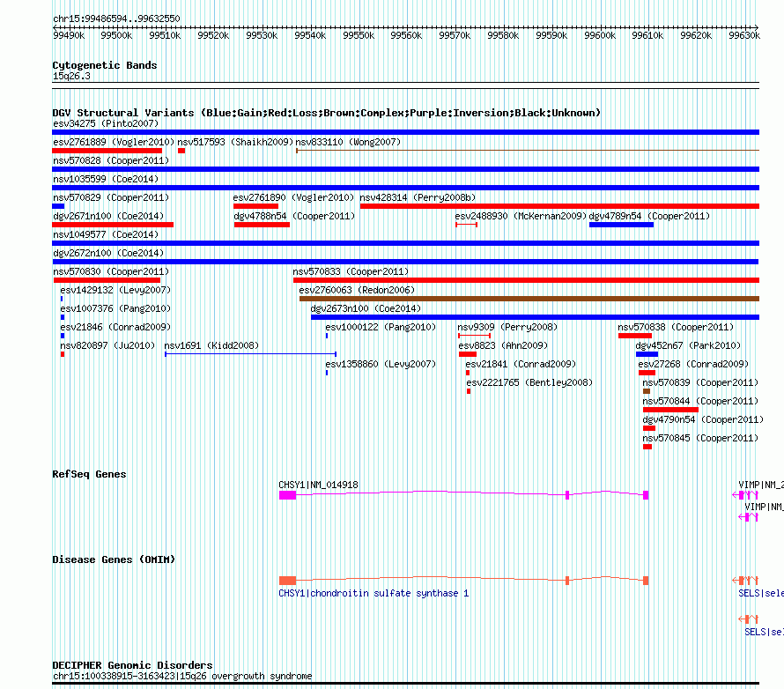This screenshot has height=689, width=784.
Task: Open variant dgv2673n100 (Coe2014)
Action: [x=366, y=308]
